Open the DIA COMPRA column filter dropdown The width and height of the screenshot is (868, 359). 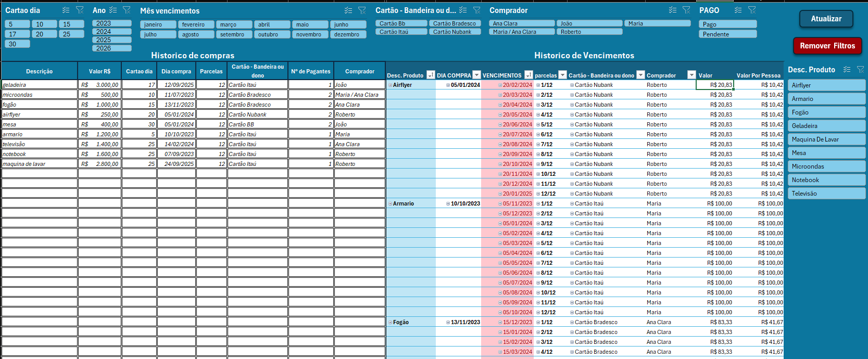(476, 75)
